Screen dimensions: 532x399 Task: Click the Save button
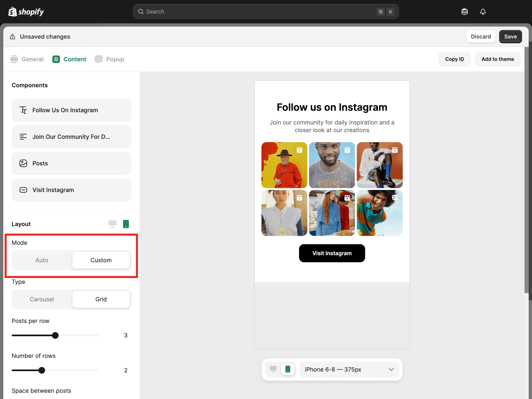(x=510, y=37)
